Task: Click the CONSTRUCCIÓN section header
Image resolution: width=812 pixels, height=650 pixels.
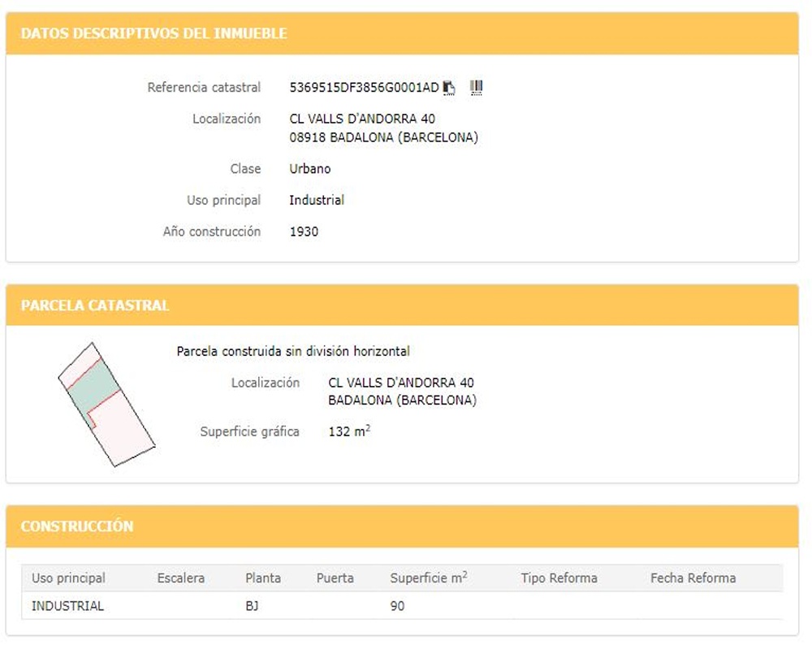Action: 77,526
